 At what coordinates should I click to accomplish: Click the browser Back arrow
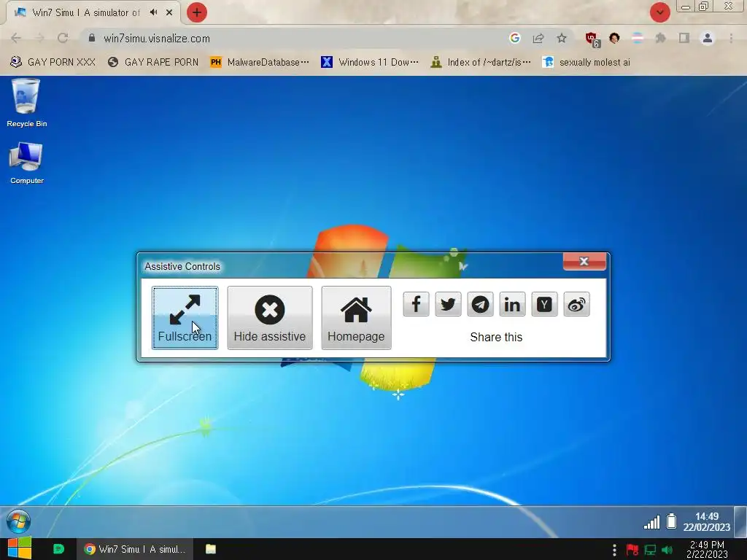(x=16, y=38)
